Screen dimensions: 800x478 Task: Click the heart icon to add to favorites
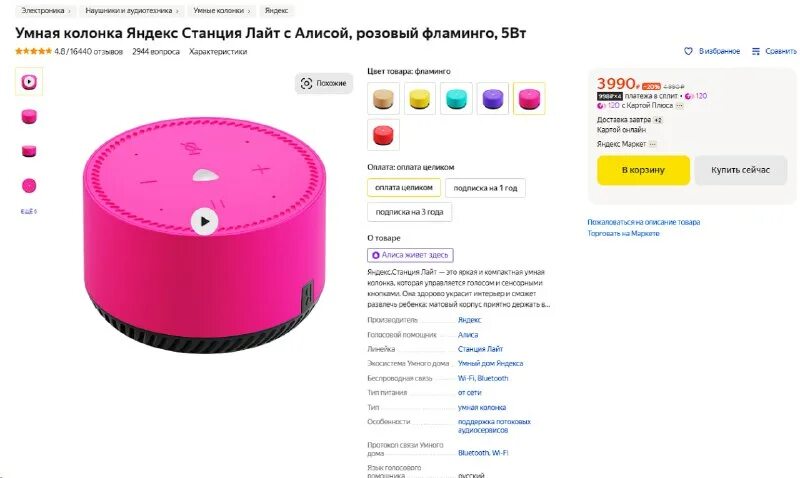coord(688,51)
